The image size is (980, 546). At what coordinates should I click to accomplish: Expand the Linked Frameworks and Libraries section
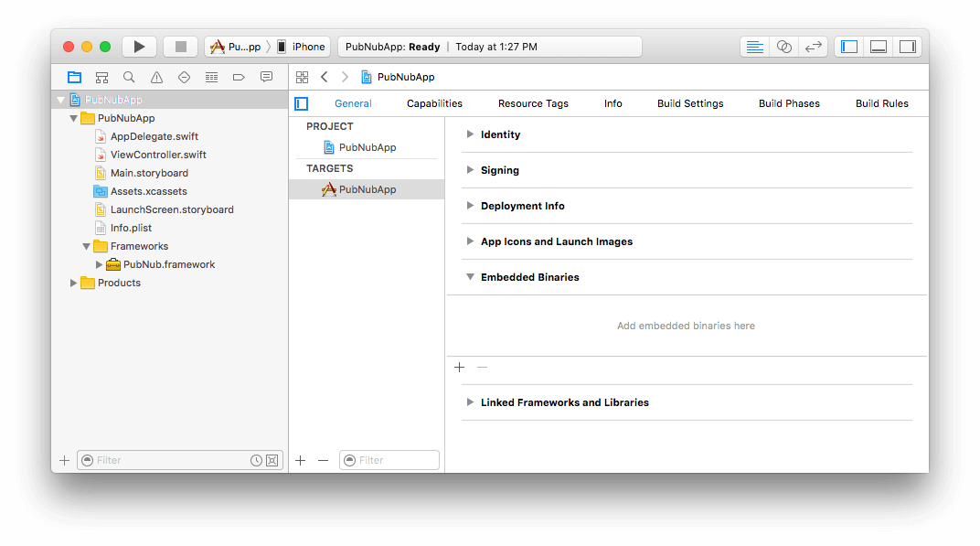(x=470, y=402)
